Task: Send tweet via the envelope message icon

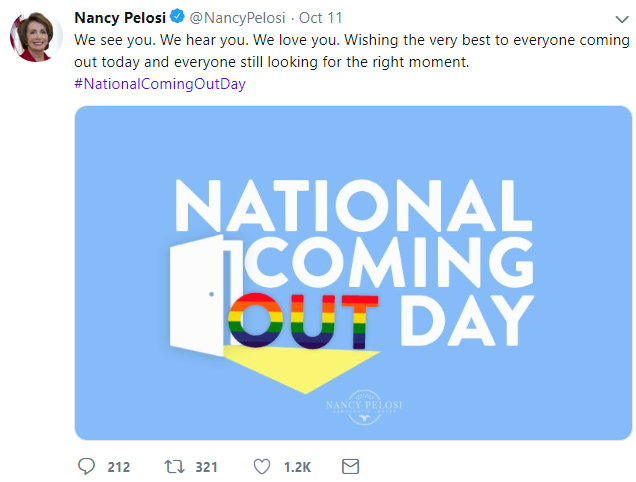Action: tap(350, 466)
